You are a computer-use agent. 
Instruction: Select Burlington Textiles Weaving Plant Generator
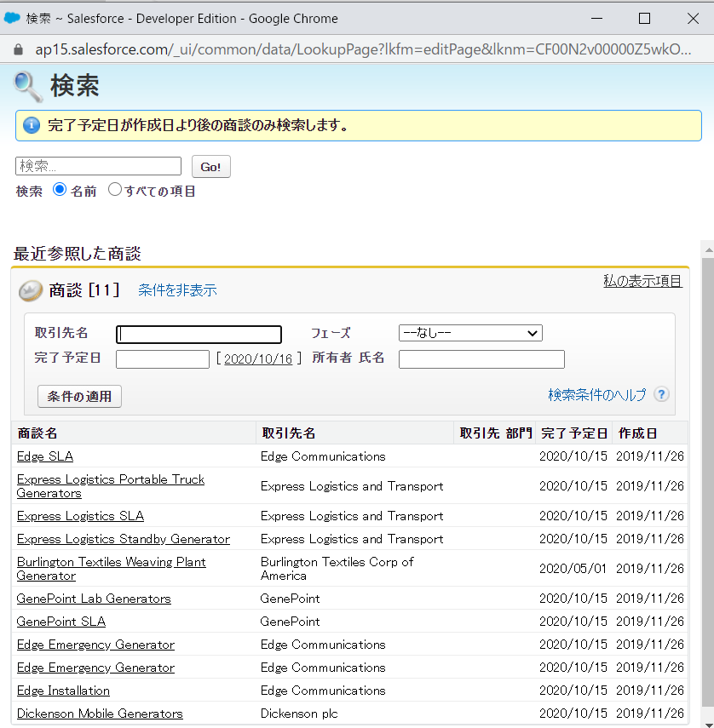pyautogui.click(x=112, y=569)
